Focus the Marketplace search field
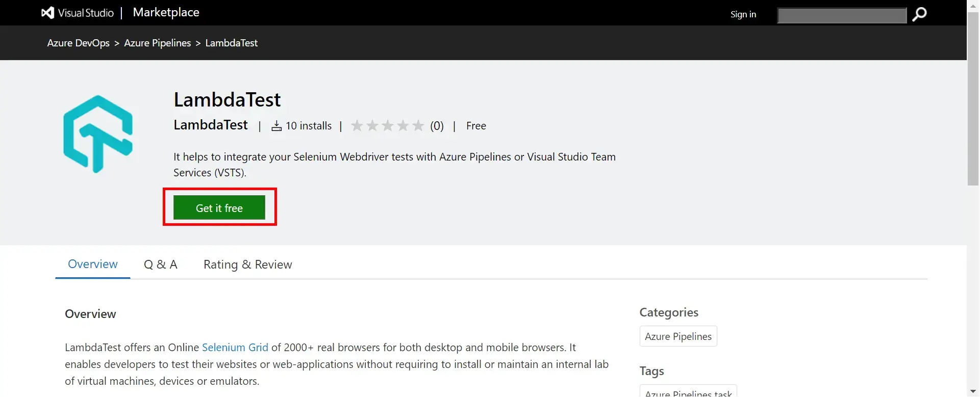The image size is (980, 397). [842, 15]
